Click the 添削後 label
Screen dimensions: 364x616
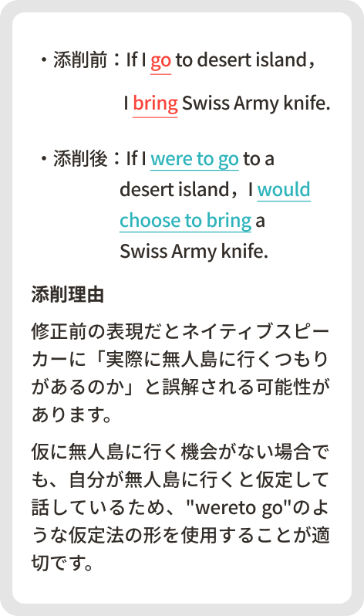tap(80, 159)
